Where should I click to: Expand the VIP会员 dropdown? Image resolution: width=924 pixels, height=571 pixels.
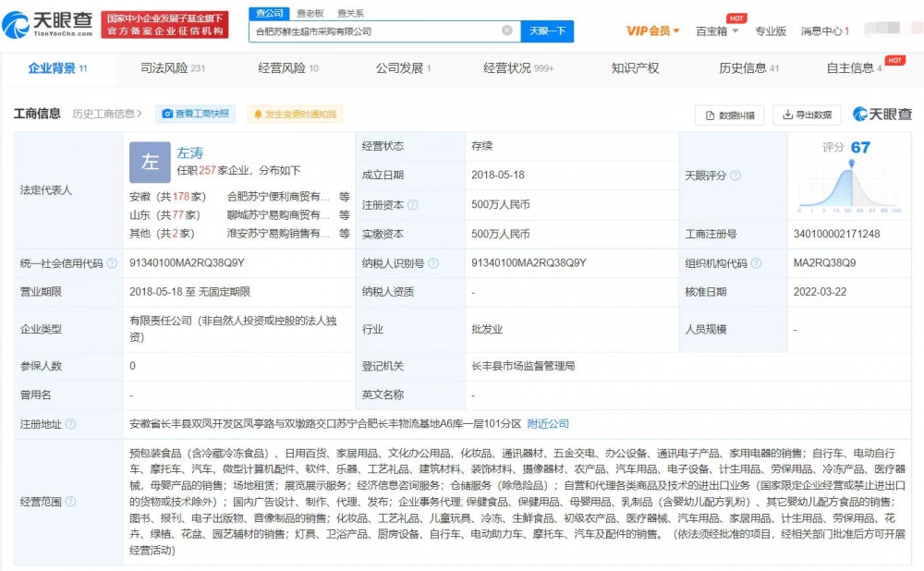click(x=652, y=30)
